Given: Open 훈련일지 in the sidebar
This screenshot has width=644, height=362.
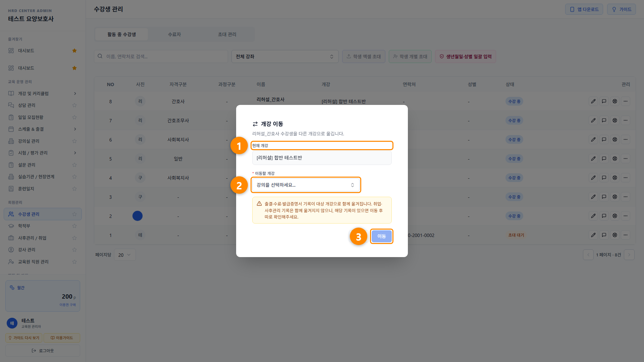Looking at the screenshot, I should (x=43, y=189).
